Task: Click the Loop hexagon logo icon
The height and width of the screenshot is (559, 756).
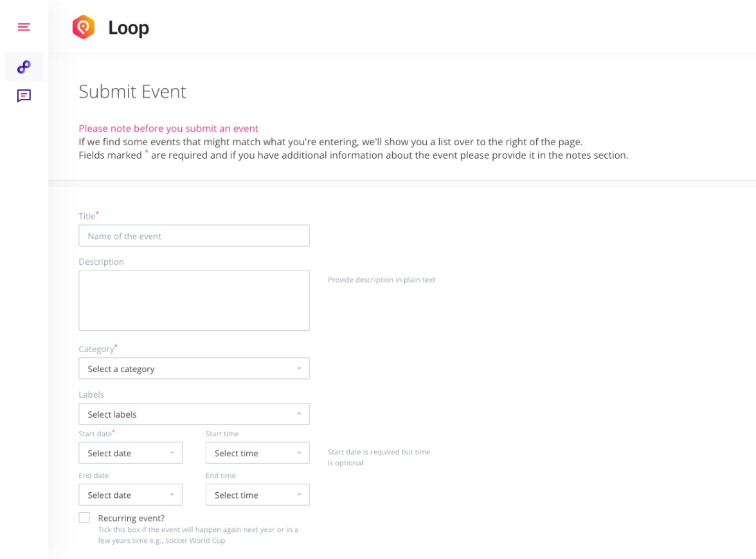Action: (x=84, y=27)
